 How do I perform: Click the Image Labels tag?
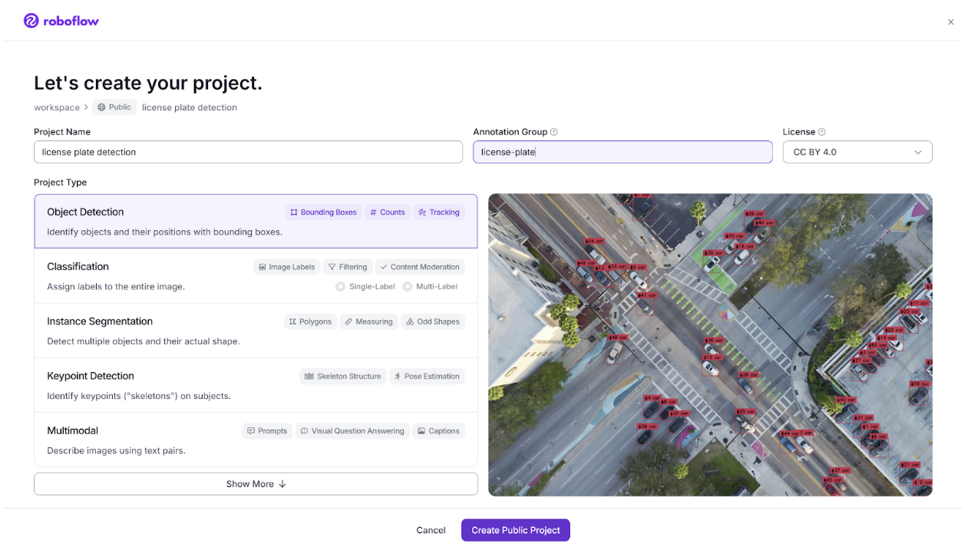click(287, 267)
